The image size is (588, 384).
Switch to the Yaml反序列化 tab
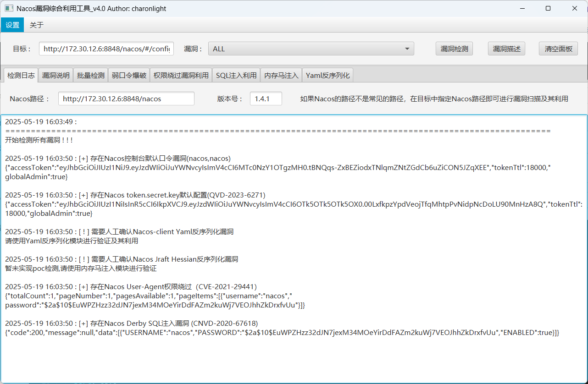328,76
